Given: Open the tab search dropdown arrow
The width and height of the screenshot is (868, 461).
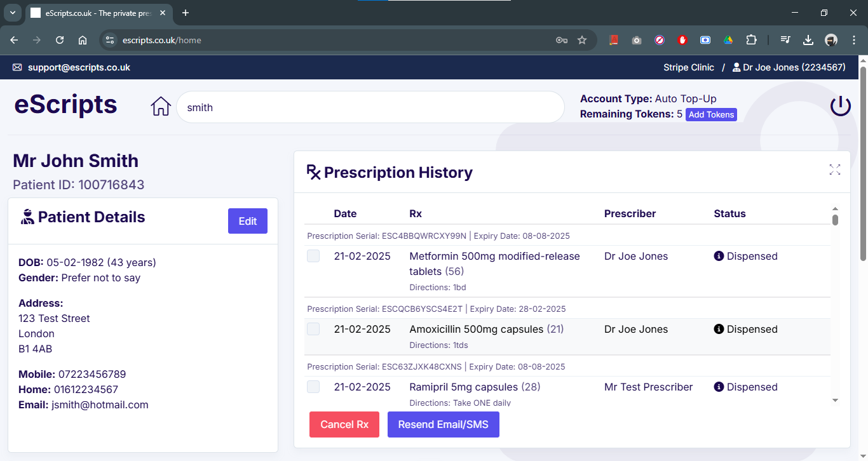Looking at the screenshot, I should click(x=12, y=13).
